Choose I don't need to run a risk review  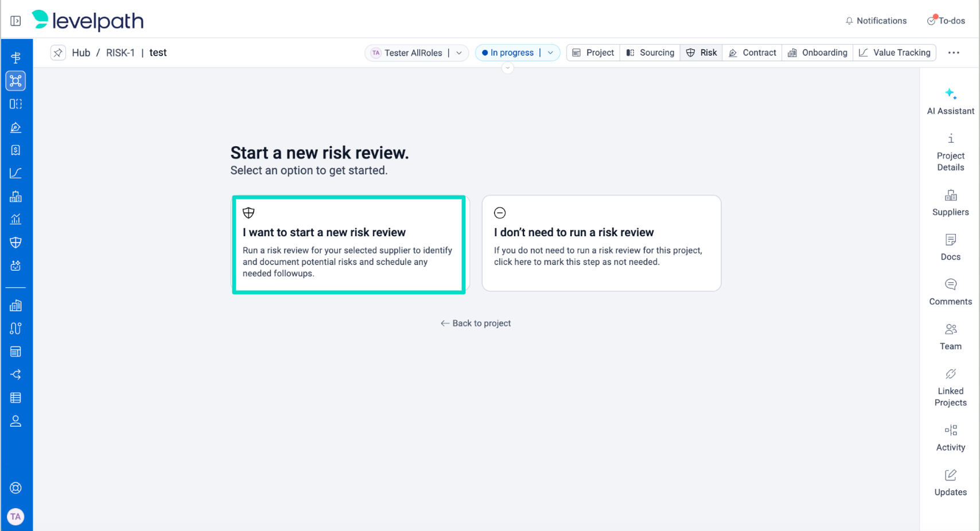[601, 243]
